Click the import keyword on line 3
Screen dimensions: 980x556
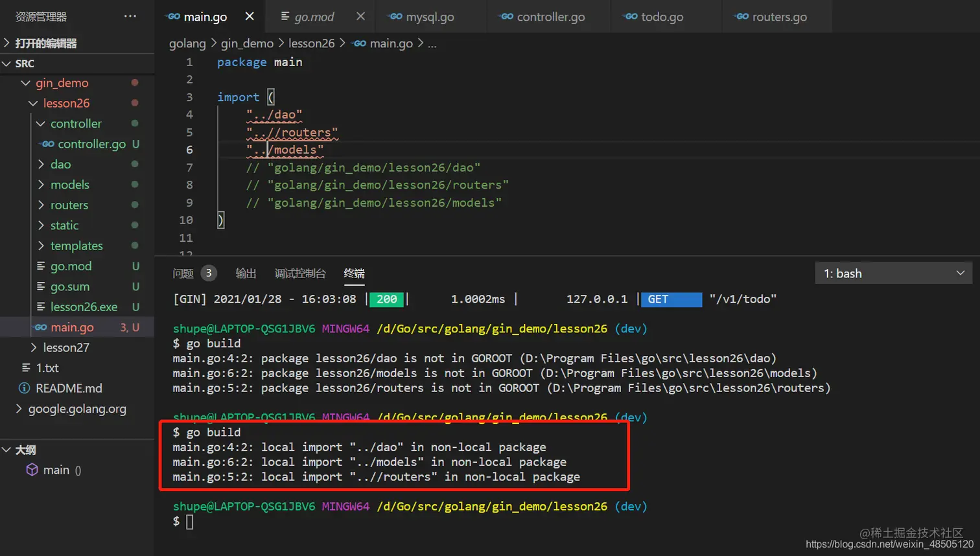point(238,97)
